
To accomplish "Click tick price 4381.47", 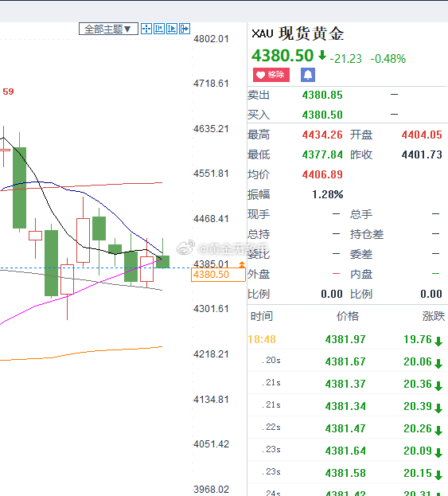I will (x=345, y=428).
